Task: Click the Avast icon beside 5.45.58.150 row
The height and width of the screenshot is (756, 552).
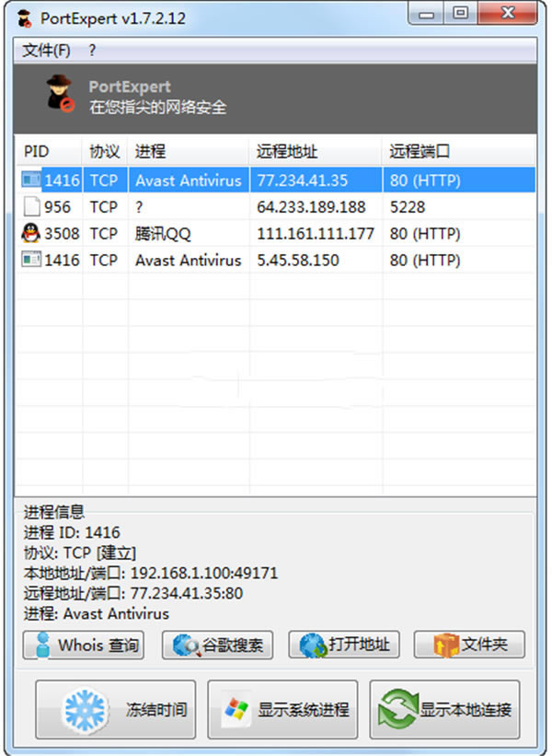Action: (31, 261)
